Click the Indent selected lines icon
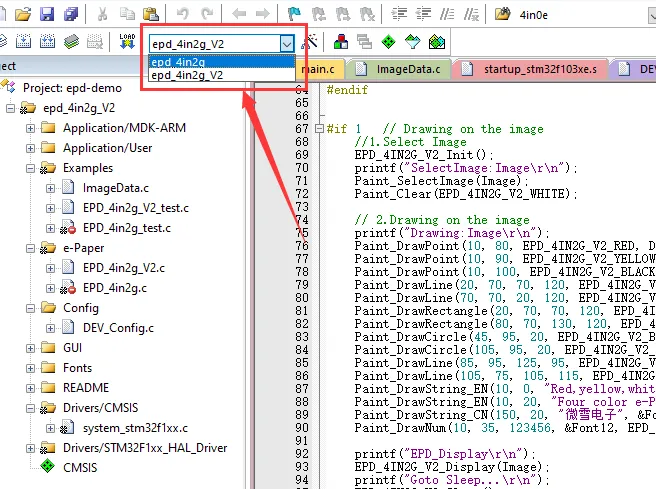Screen dimensions: 656x489 pyautogui.click(x=399, y=15)
